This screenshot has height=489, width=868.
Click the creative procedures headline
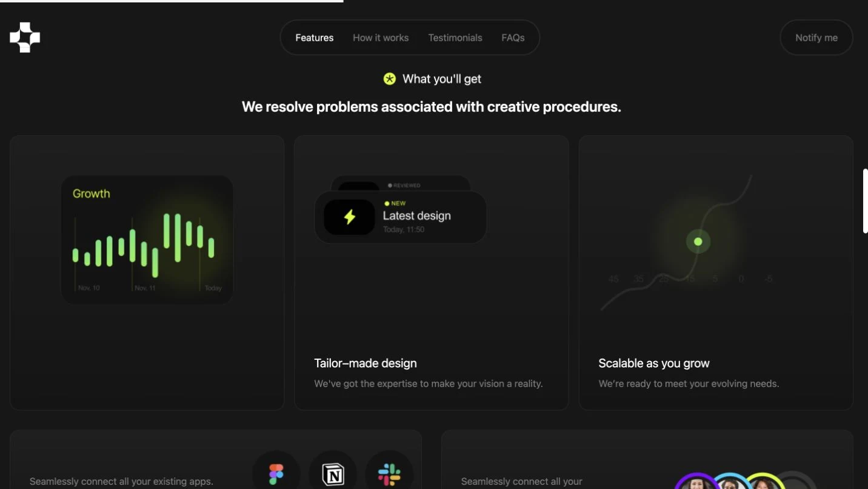432,107
